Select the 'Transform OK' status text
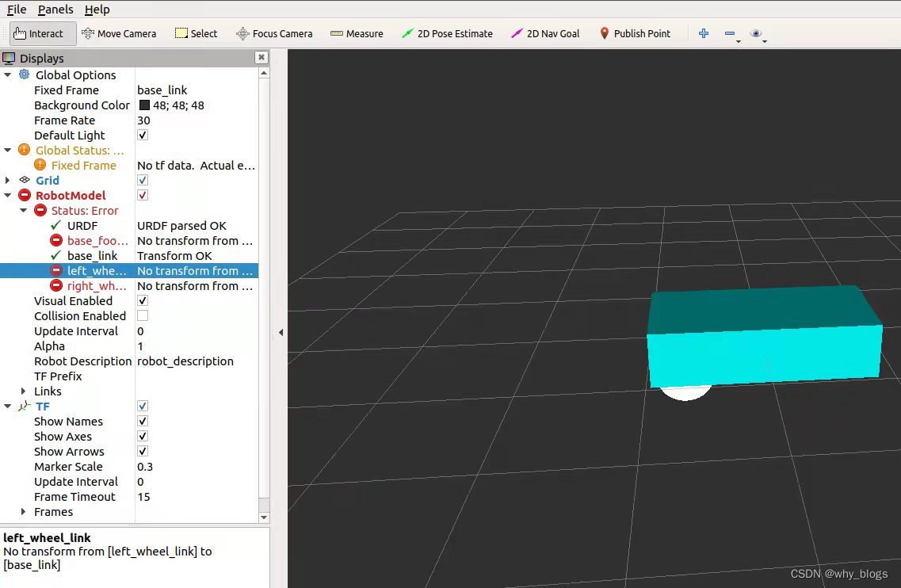 (174, 255)
